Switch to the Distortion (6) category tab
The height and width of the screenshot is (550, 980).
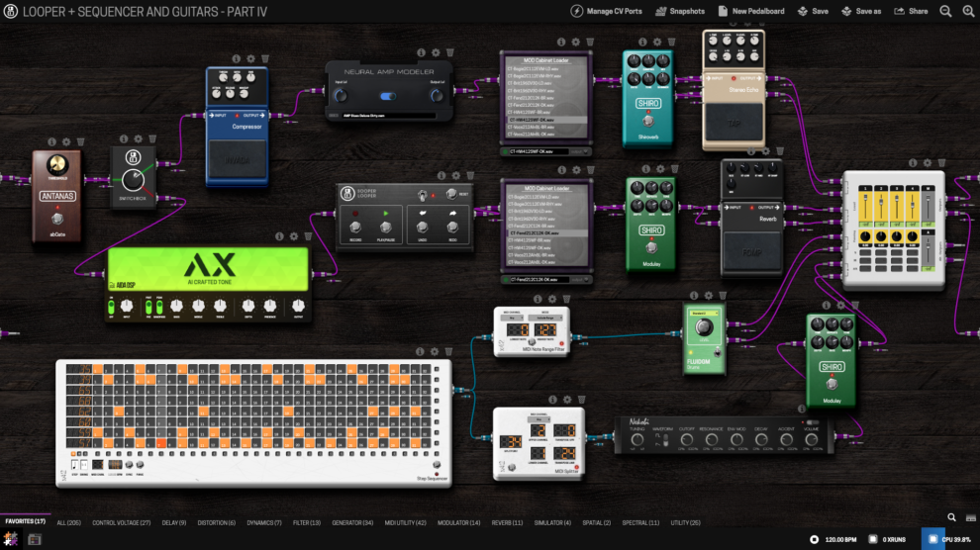(x=217, y=522)
